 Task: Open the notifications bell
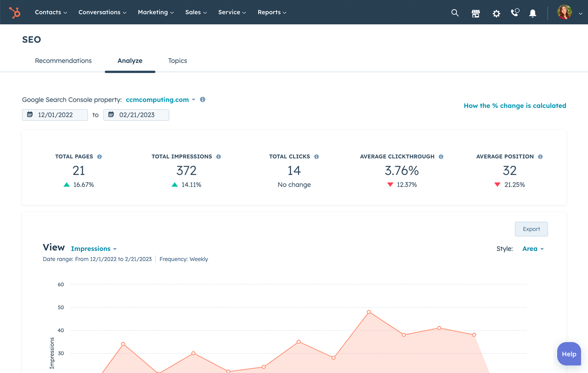(x=532, y=13)
